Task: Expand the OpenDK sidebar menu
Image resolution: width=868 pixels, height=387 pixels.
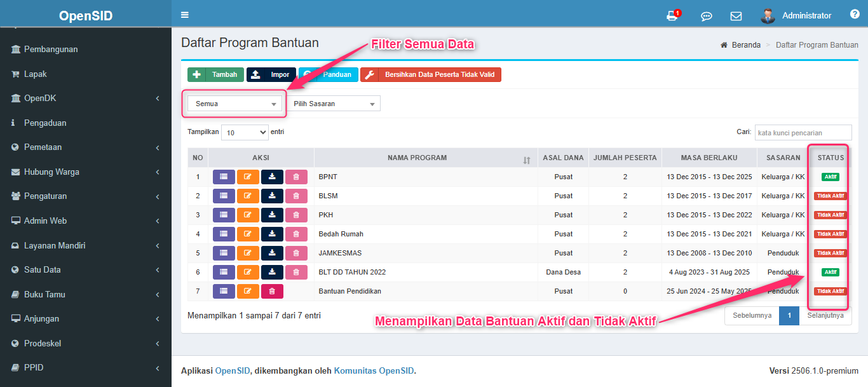Action: click(86, 98)
